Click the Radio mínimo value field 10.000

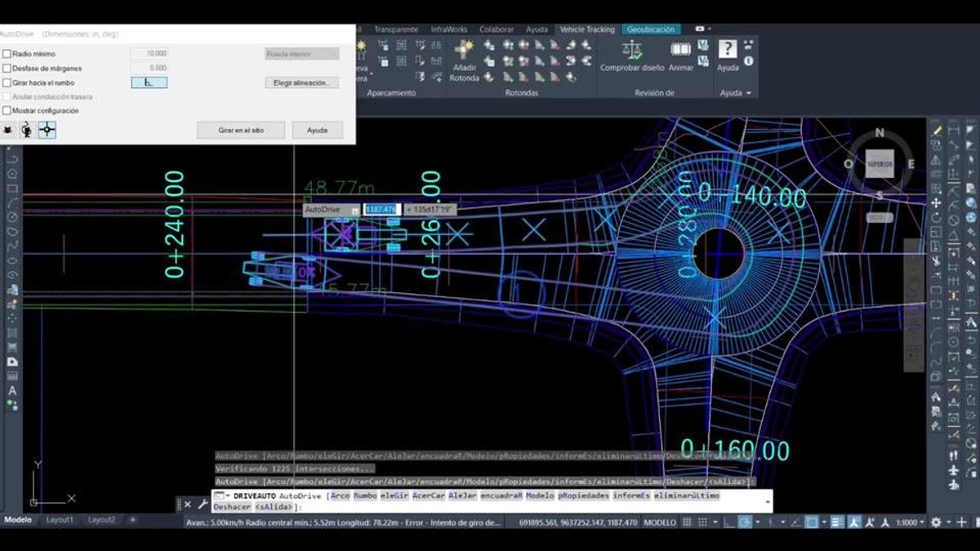(x=149, y=54)
